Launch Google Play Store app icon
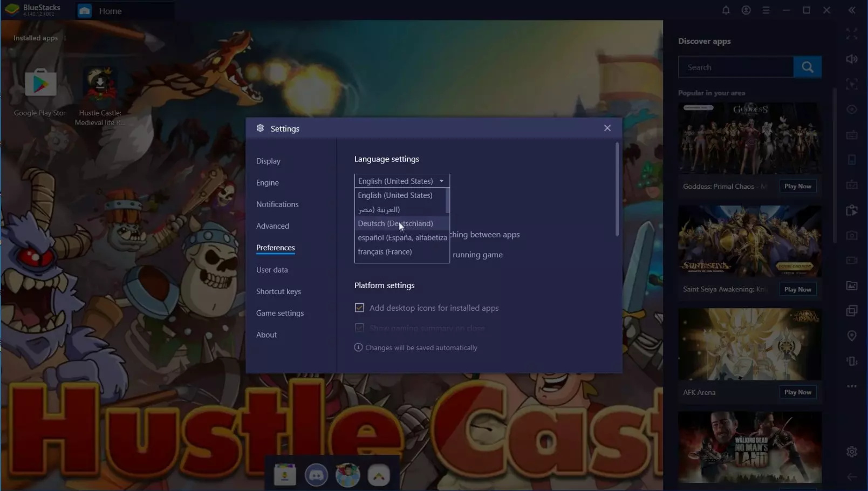 point(40,84)
